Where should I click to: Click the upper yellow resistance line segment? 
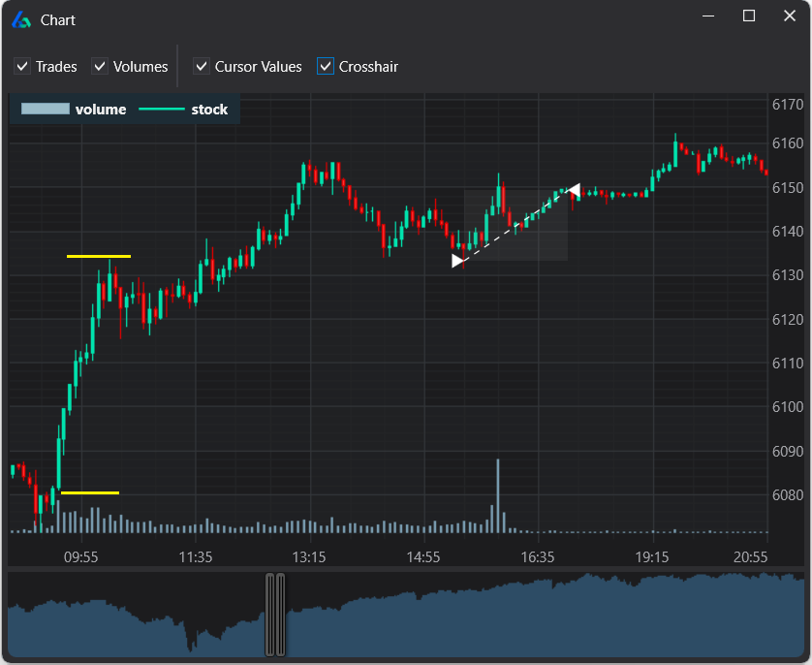(98, 256)
